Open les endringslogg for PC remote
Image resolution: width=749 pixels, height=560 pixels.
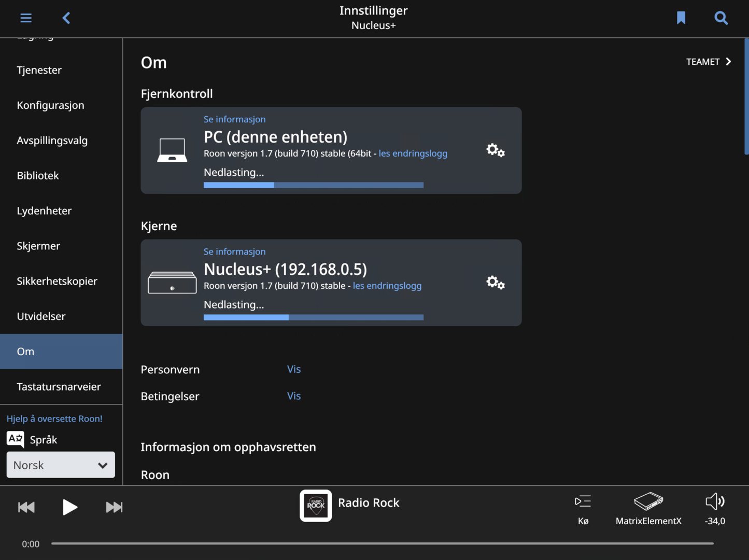click(413, 153)
